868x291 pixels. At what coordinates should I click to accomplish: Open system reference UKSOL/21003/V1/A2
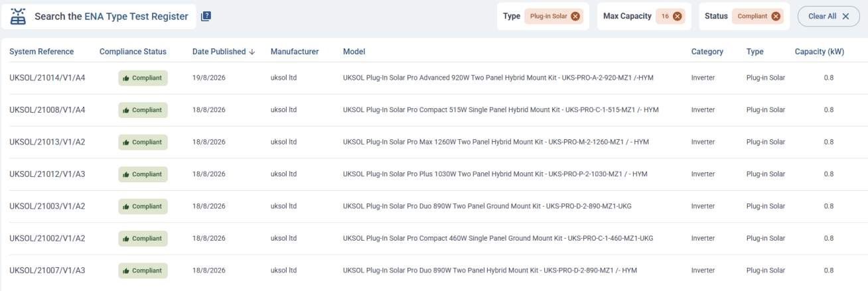(x=47, y=206)
